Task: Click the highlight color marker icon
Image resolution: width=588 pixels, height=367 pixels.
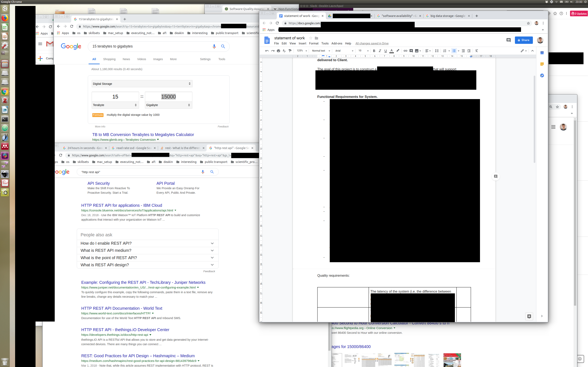Action: (x=398, y=51)
